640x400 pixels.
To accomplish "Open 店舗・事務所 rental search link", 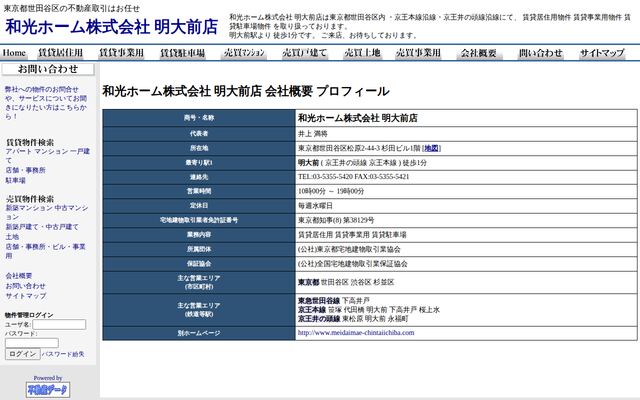I will coord(25,170).
